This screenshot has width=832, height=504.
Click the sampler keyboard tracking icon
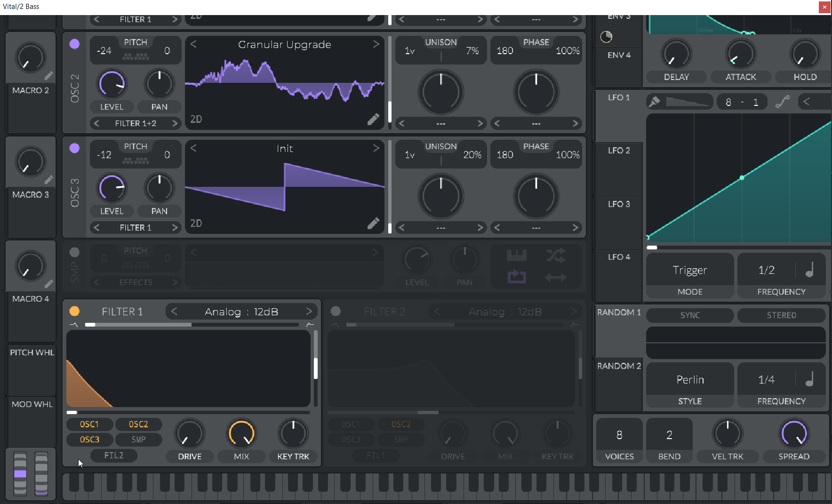pos(516,256)
